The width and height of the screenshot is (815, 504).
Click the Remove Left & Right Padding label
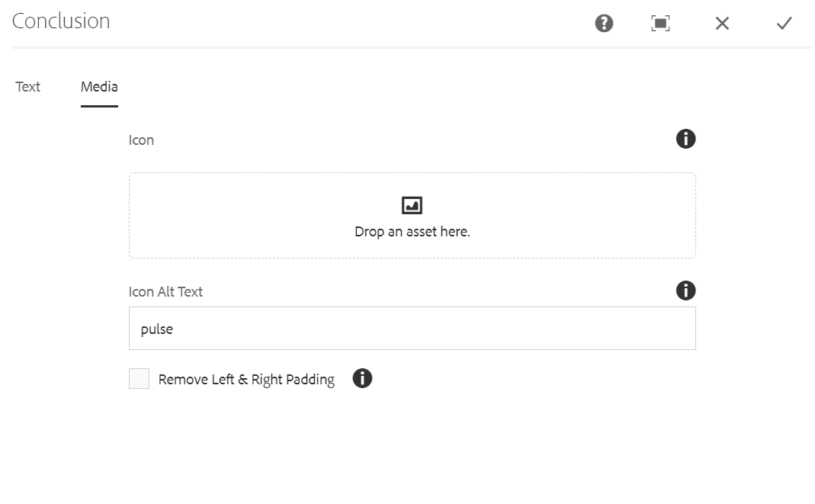[x=246, y=379]
